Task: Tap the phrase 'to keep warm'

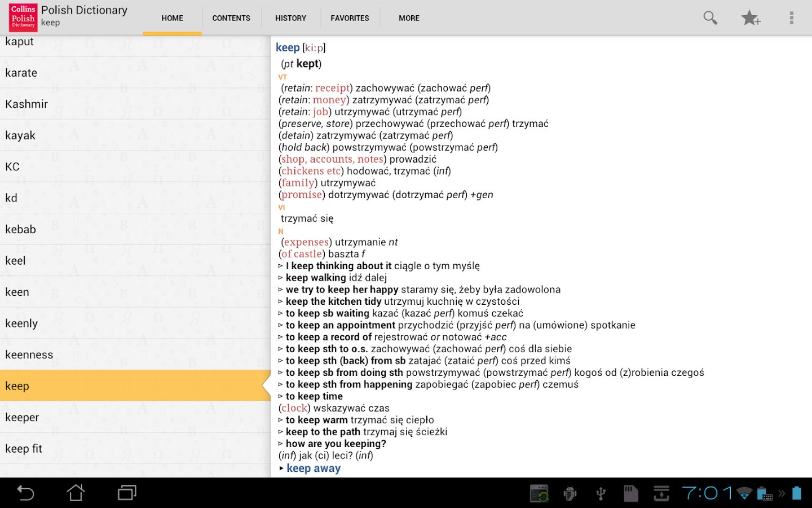Action: pos(317,420)
